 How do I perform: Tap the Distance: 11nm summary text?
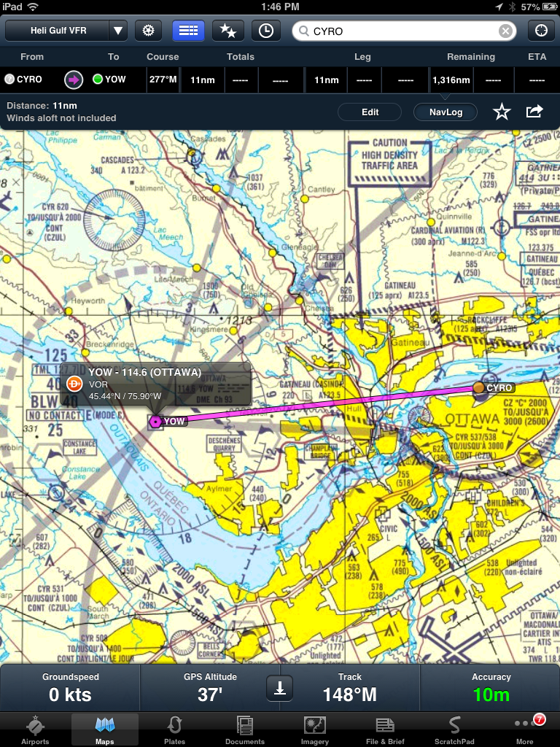[42, 106]
